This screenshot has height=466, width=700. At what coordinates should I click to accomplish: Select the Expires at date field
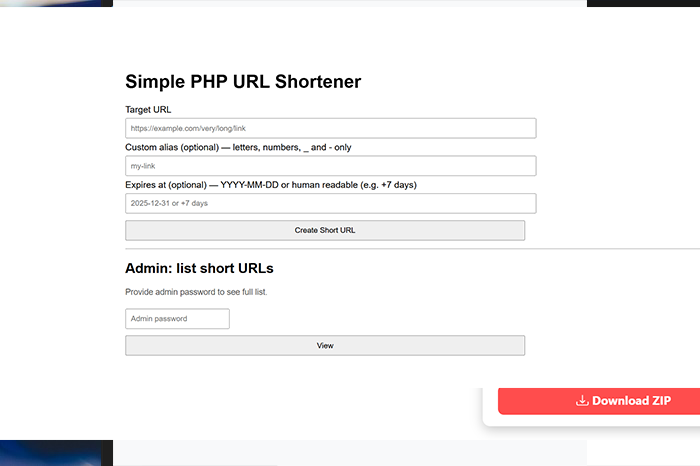330,204
